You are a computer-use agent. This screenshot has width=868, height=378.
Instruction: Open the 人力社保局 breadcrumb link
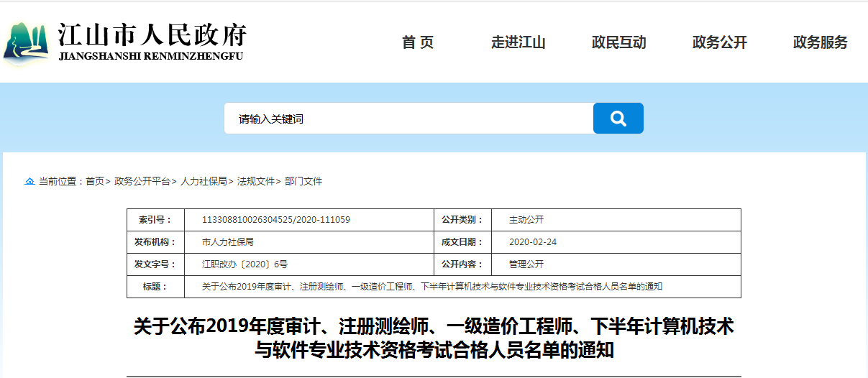click(x=204, y=181)
